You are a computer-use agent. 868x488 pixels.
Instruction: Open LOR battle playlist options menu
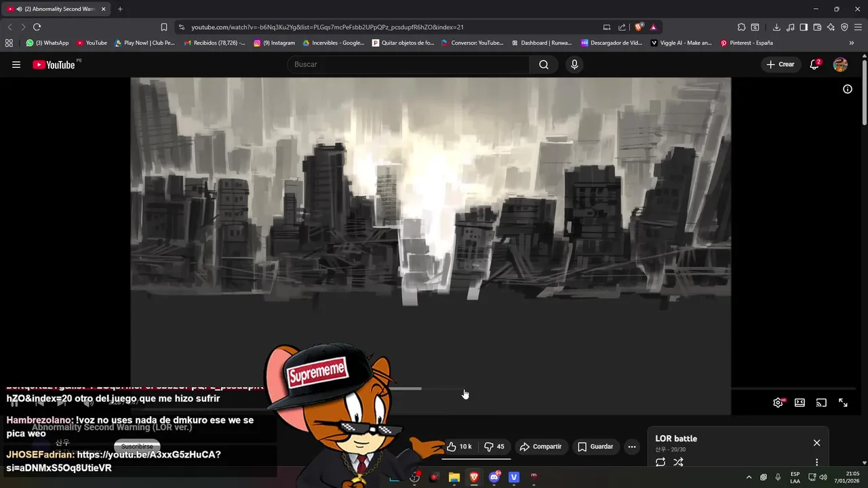tap(816, 462)
